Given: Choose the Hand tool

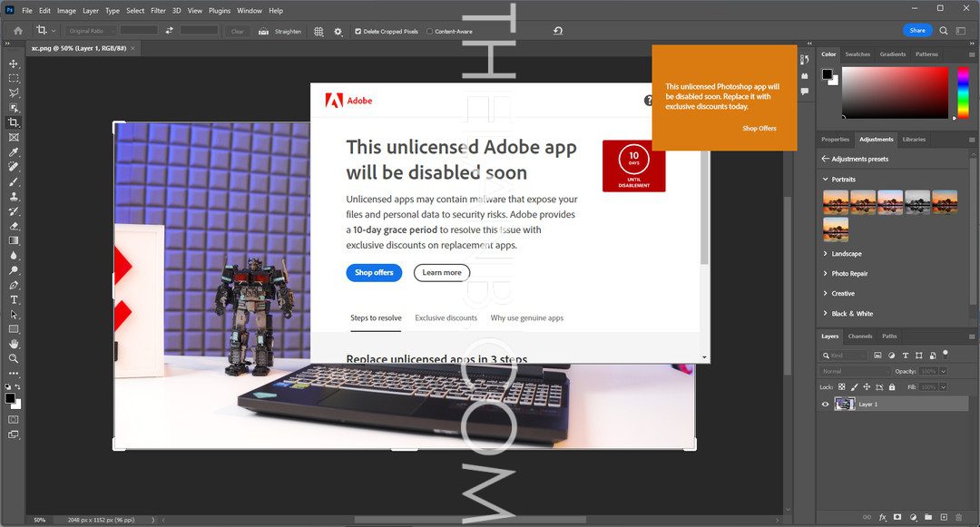Looking at the screenshot, I should point(14,344).
